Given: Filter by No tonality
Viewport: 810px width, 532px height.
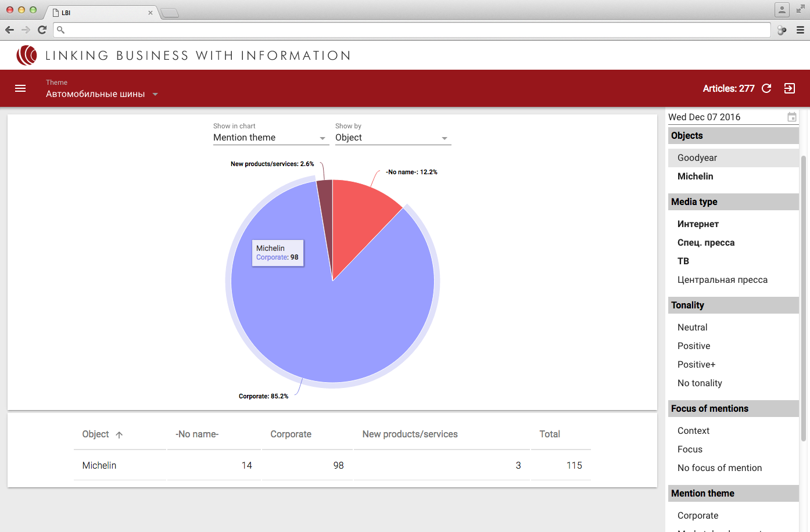Looking at the screenshot, I should [x=733, y=383].
